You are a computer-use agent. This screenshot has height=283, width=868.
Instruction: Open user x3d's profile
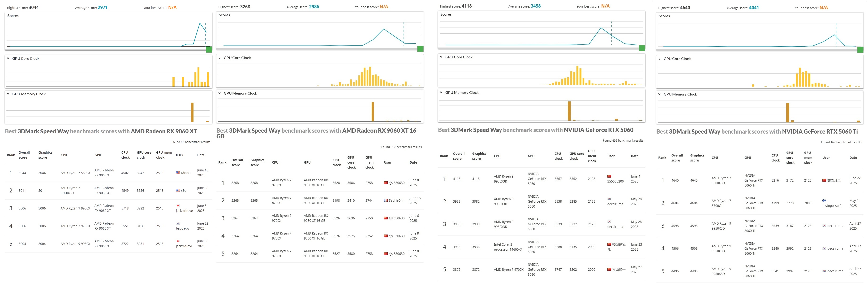point(184,191)
